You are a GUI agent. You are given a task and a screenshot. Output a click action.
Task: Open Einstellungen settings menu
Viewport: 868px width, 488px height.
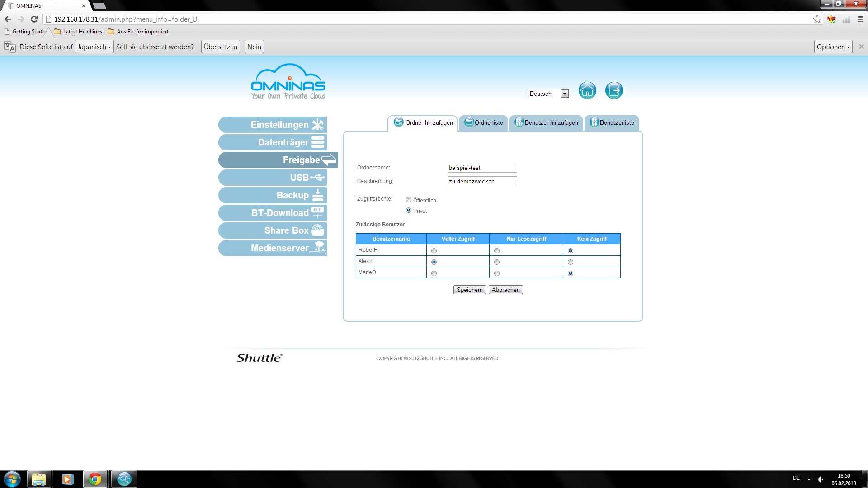pyautogui.click(x=273, y=125)
